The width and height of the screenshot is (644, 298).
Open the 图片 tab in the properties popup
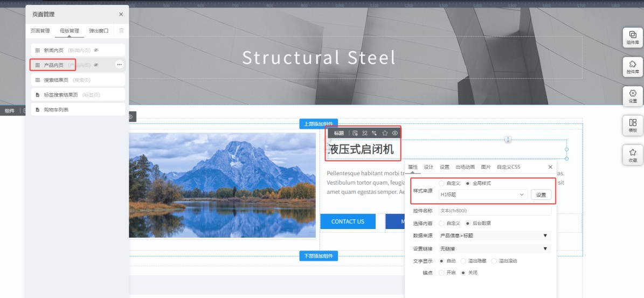pyautogui.click(x=486, y=167)
